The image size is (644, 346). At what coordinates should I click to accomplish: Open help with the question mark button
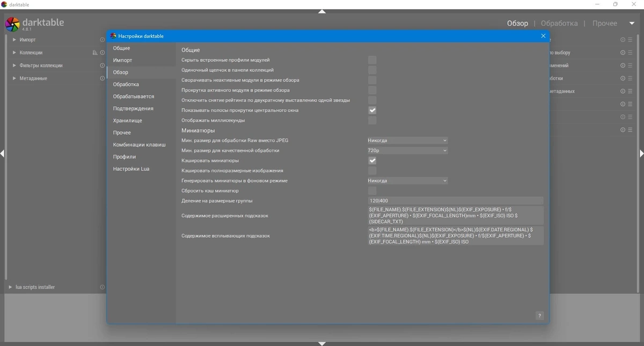click(539, 315)
